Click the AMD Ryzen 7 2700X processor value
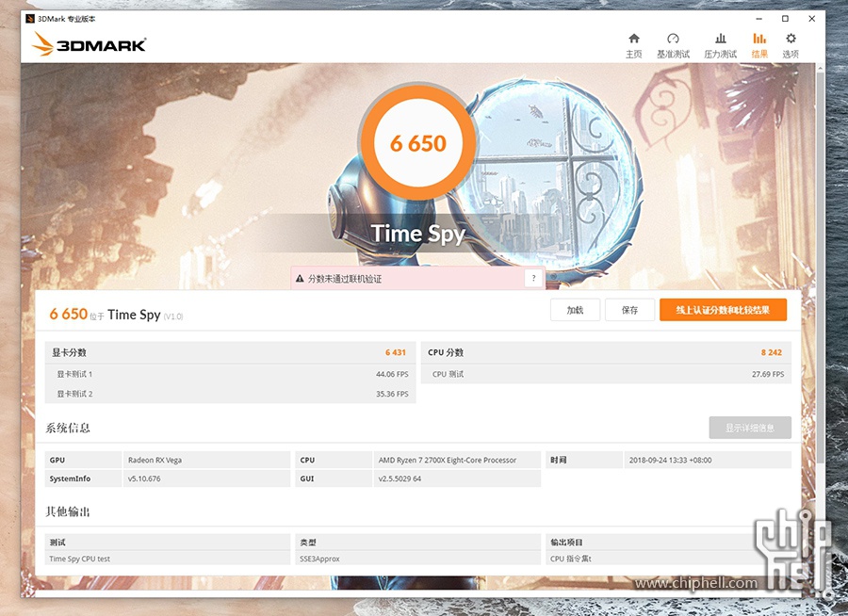Viewport: 848px width, 616px height. 448,461
